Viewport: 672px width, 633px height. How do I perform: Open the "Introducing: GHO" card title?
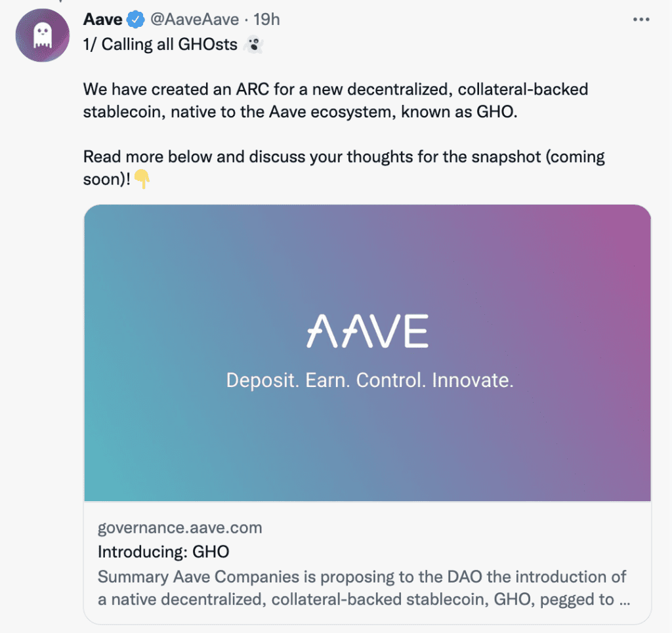click(x=163, y=552)
